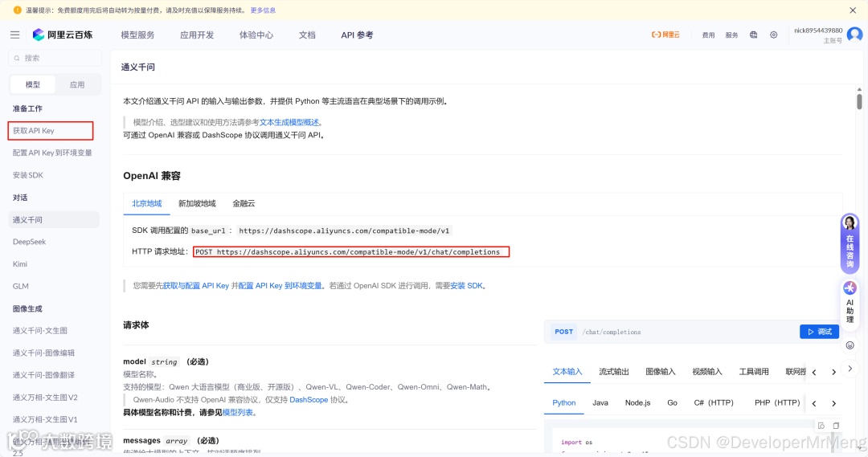Open 通义千问-图像翻译 sidebar item

(43, 374)
